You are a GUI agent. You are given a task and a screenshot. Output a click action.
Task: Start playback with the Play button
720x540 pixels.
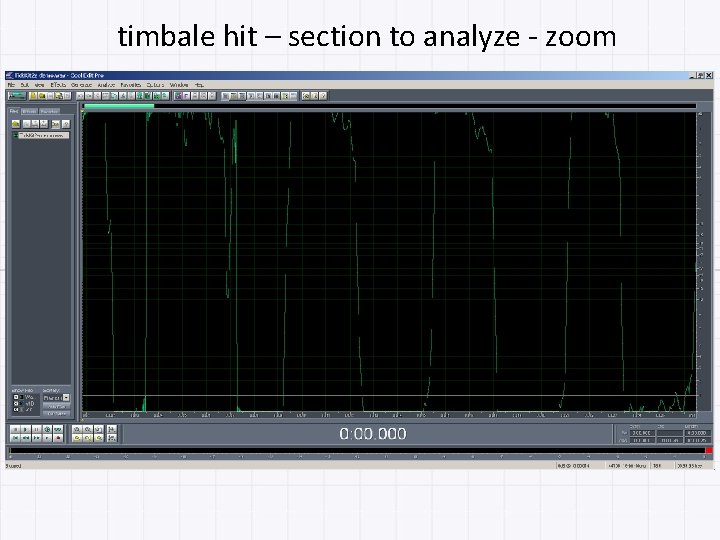coord(26,429)
